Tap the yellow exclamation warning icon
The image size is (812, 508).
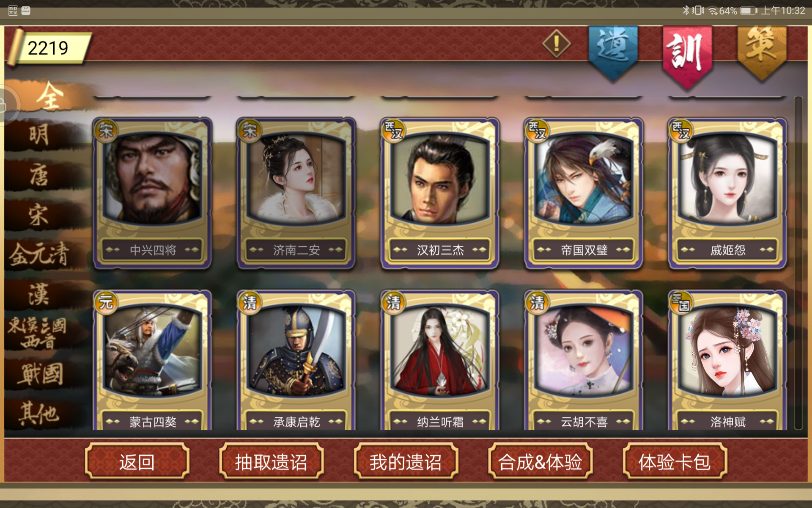pyautogui.click(x=556, y=44)
